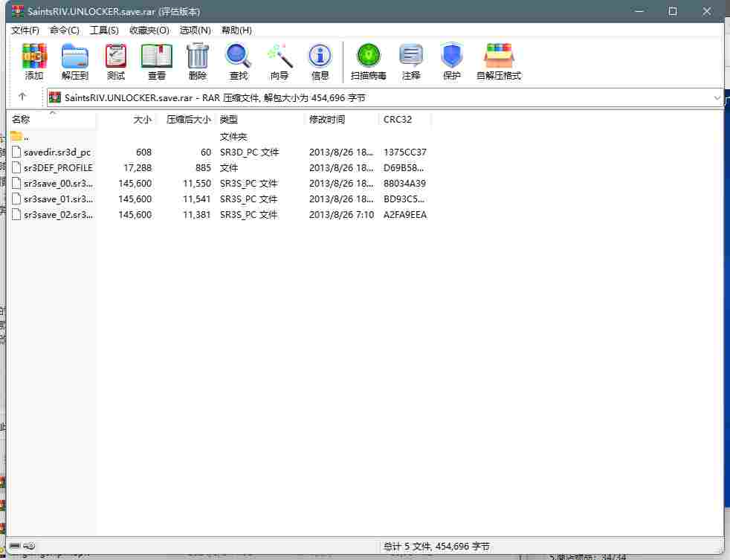Image resolution: width=730 pixels, height=560 pixels.
Task: Click the 信息 (Info) toolbar icon
Action: click(x=320, y=56)
